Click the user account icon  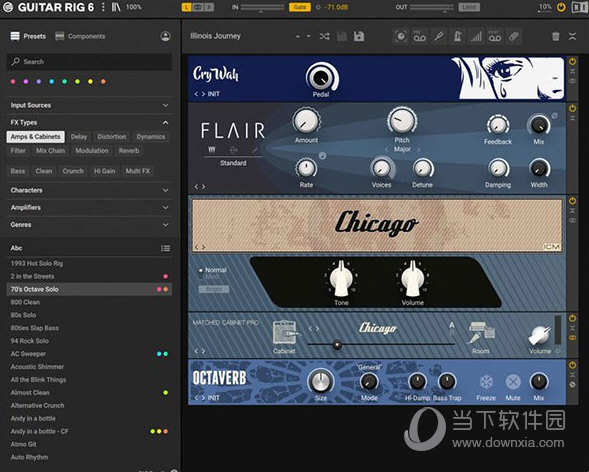[165, 36]
